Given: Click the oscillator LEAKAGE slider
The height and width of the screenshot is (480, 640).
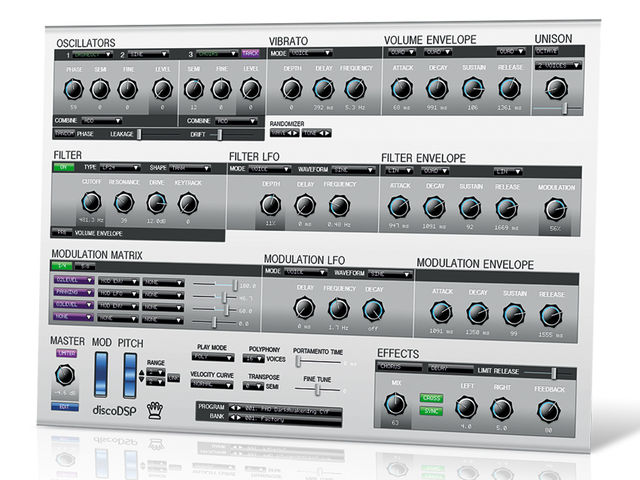Looking at the screenshot, I should (160, 134).
